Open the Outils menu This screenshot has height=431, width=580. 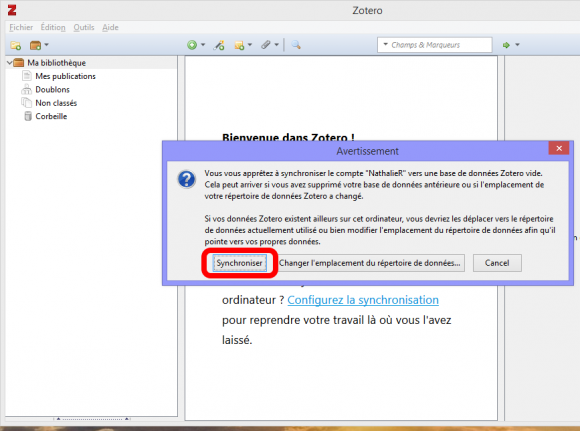tap(84, 27)
